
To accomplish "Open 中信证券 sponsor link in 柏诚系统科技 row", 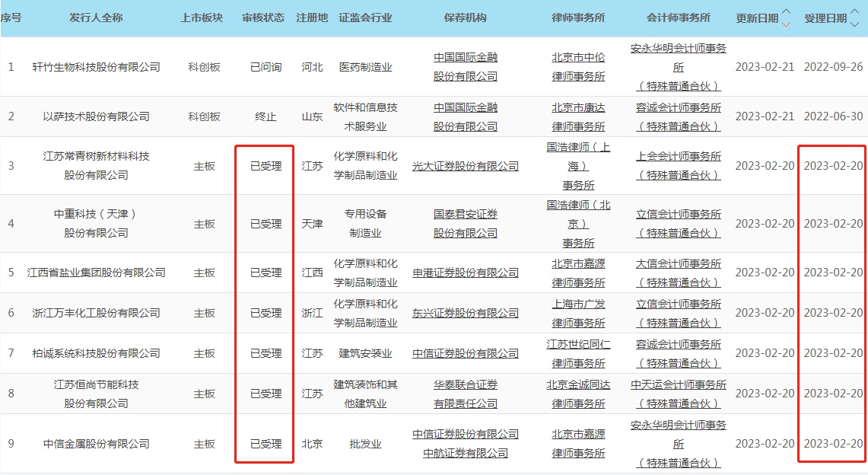I will tap(466, 354).
